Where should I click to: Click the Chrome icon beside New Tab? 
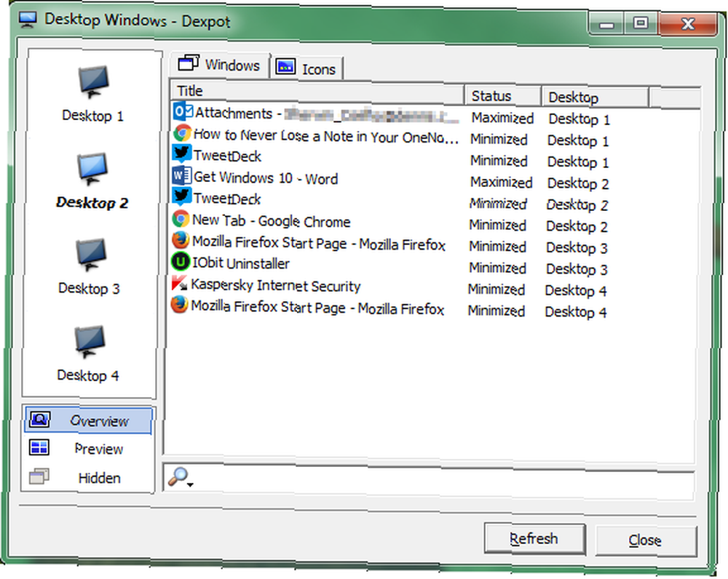click(181, 219)
